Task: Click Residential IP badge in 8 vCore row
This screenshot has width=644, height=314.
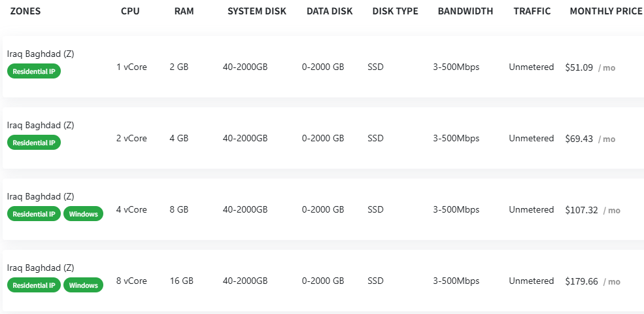Action: point(34,285)
